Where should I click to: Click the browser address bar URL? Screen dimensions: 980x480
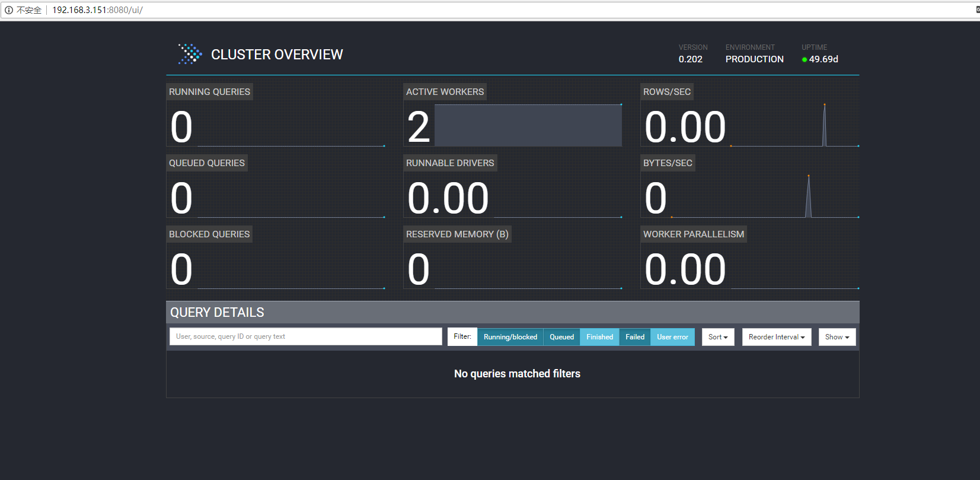(97, 10)
